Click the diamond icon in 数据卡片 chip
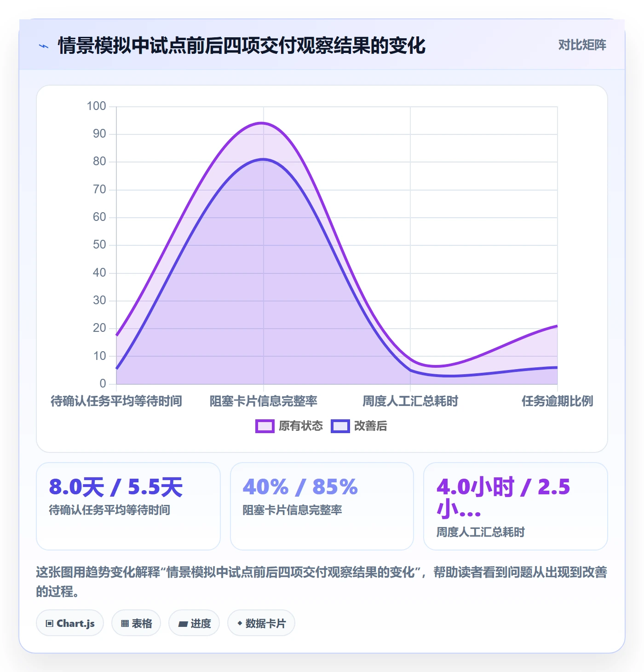644x672 pixels. (240, 623)
